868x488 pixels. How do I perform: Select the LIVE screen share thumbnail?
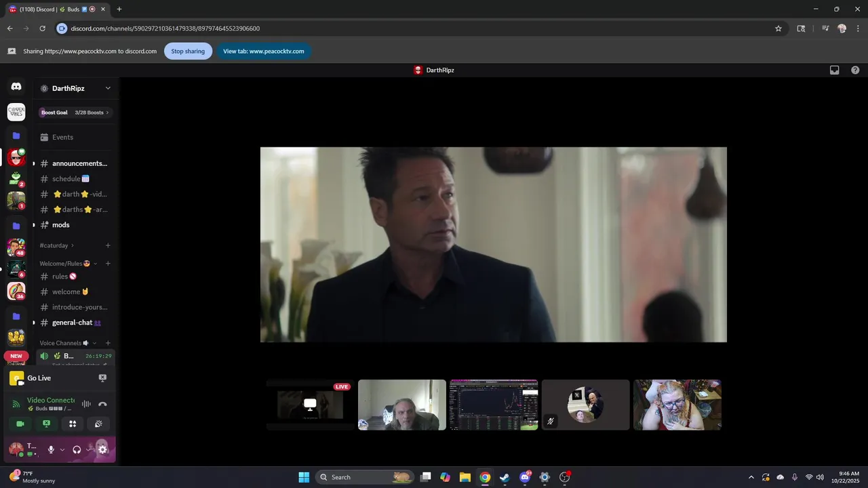point(310,405)
